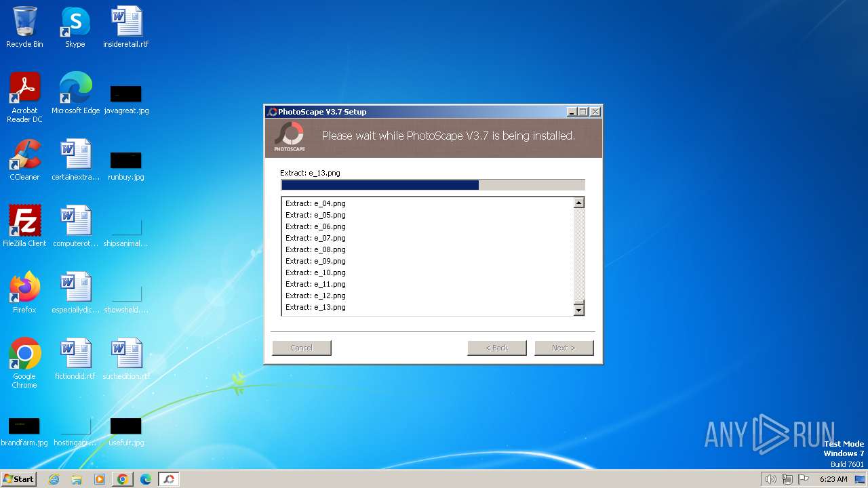Open the Action Center flag icon
868x488 pixels.
coord(804,479)
